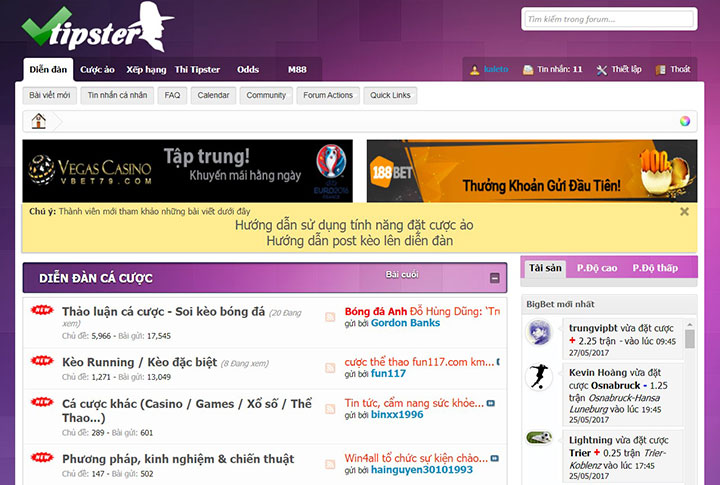Open Cá cược khác (Casino / Games) forum

point(187,411)
